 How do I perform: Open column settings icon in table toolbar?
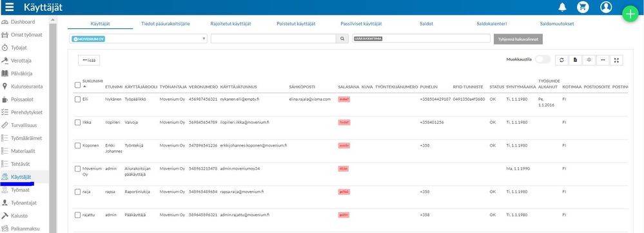(x=589, y=60)
